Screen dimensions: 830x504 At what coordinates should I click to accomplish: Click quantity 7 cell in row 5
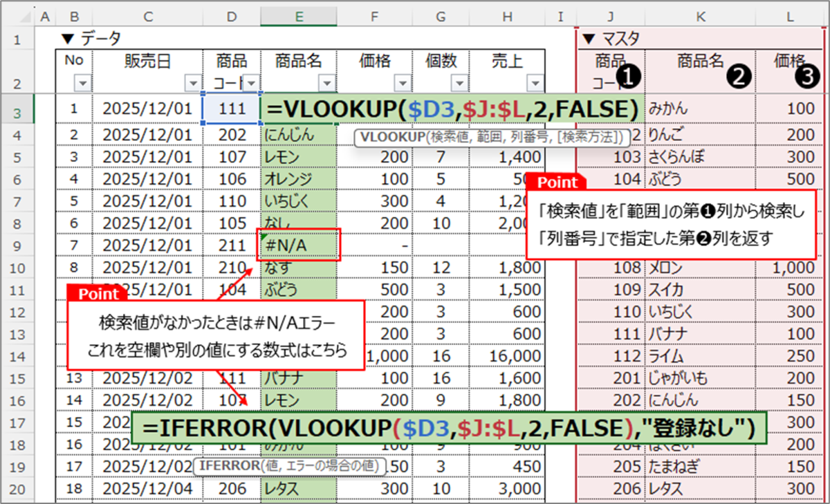[441, 157]
